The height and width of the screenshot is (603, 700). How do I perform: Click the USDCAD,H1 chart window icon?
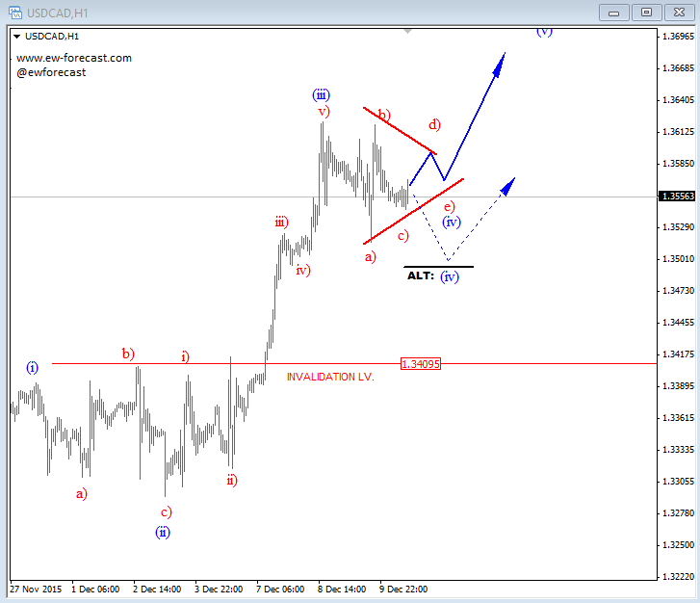click(14, 13)
